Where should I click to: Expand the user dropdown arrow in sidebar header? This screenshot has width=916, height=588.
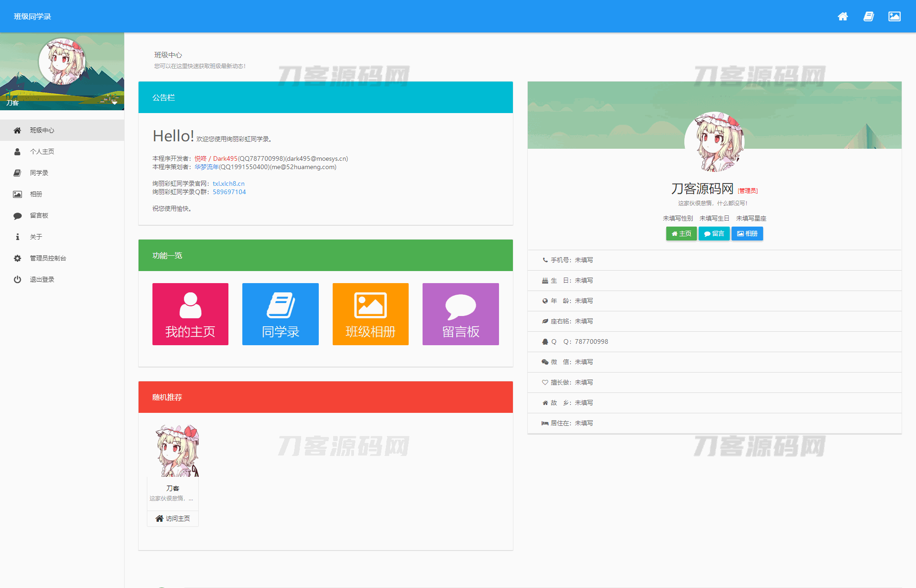coord(114,103)
